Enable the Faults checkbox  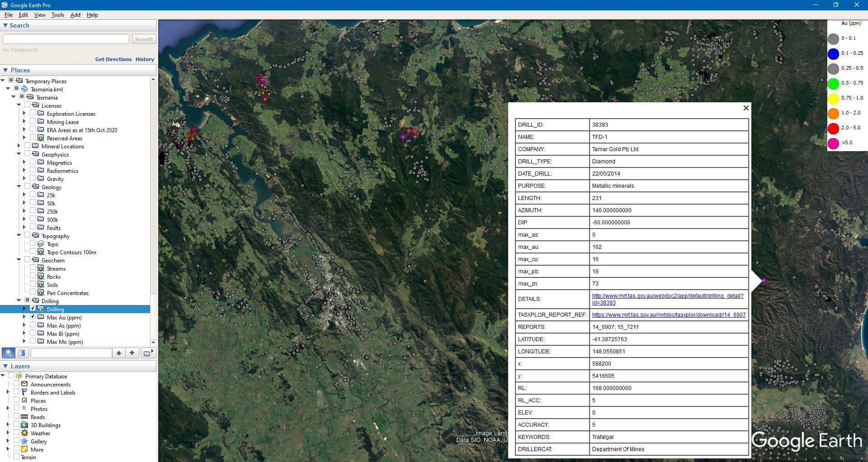tap(33, 227)
